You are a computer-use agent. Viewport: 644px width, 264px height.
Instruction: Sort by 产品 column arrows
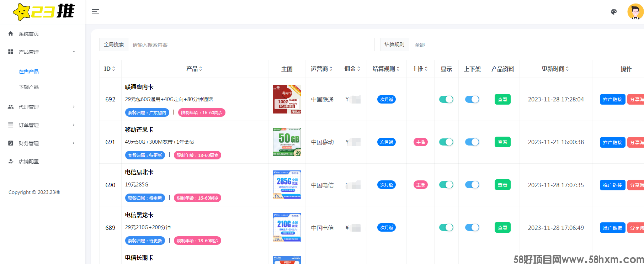click(x=201, y=69)
